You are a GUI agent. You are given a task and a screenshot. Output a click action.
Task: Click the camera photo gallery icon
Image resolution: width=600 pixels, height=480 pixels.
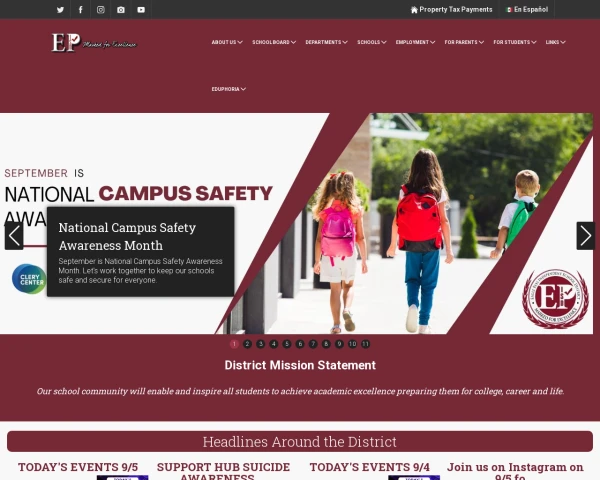(x=121, y=10)
